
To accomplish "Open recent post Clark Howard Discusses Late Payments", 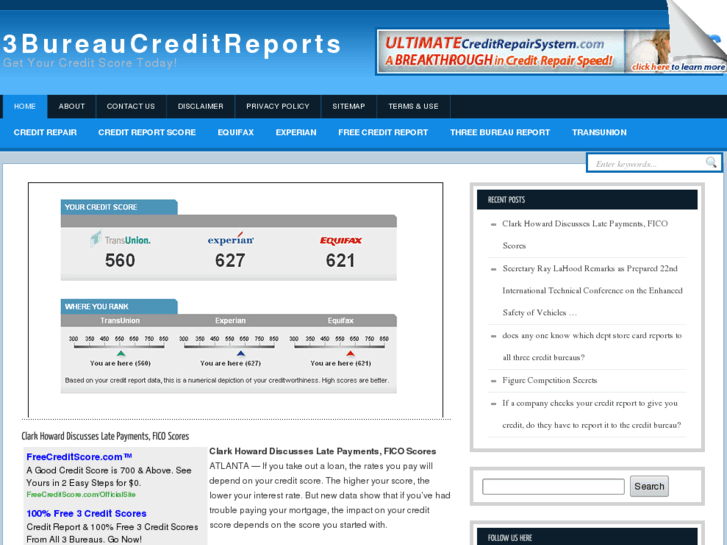I will pyautogui.click(x=585, y=234).
